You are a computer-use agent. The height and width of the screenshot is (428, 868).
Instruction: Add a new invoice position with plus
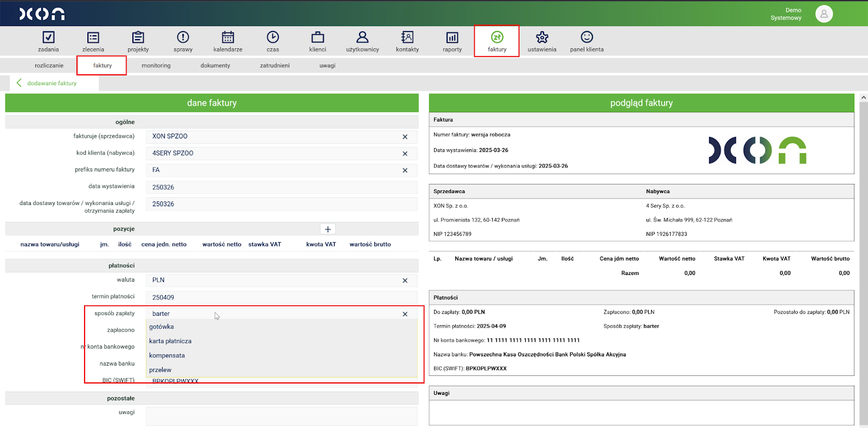(328, 229)
